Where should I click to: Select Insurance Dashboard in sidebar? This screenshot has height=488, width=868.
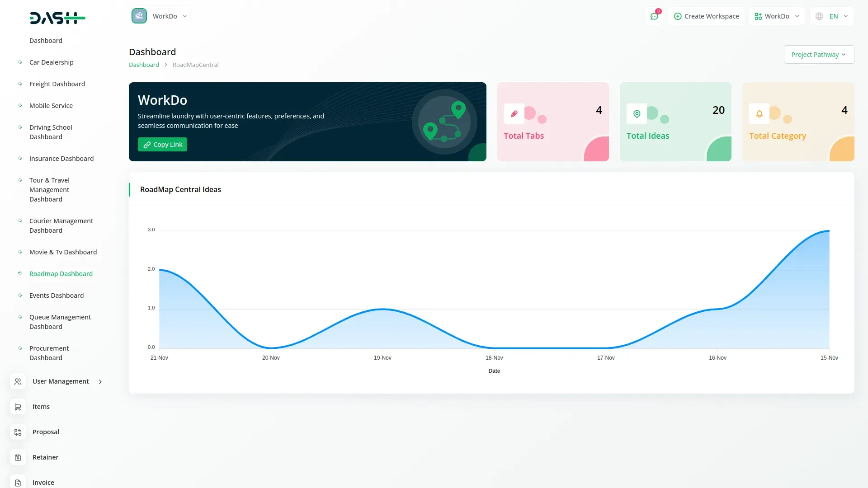pos(61,159)
